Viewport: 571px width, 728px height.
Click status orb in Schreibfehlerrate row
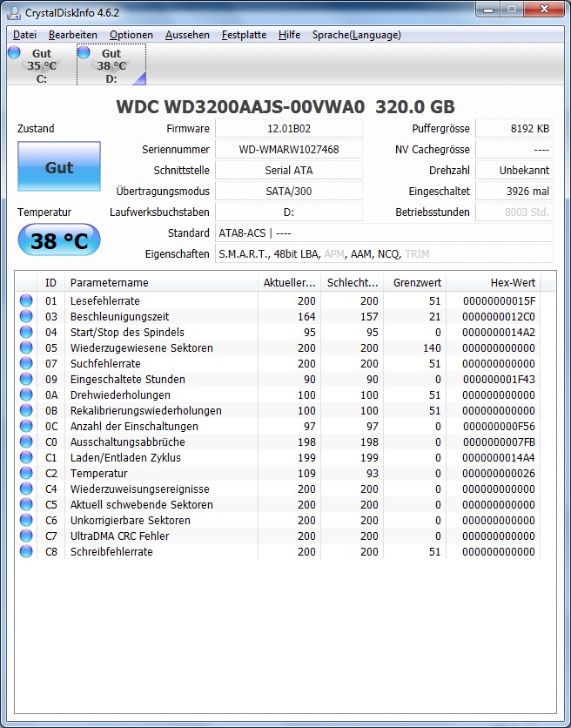click(x=26, y=551)
